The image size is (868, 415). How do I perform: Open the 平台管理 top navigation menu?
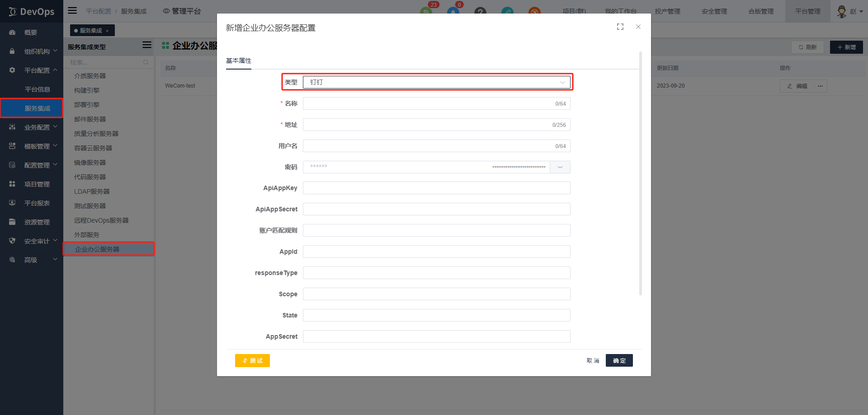pos(807,11)
